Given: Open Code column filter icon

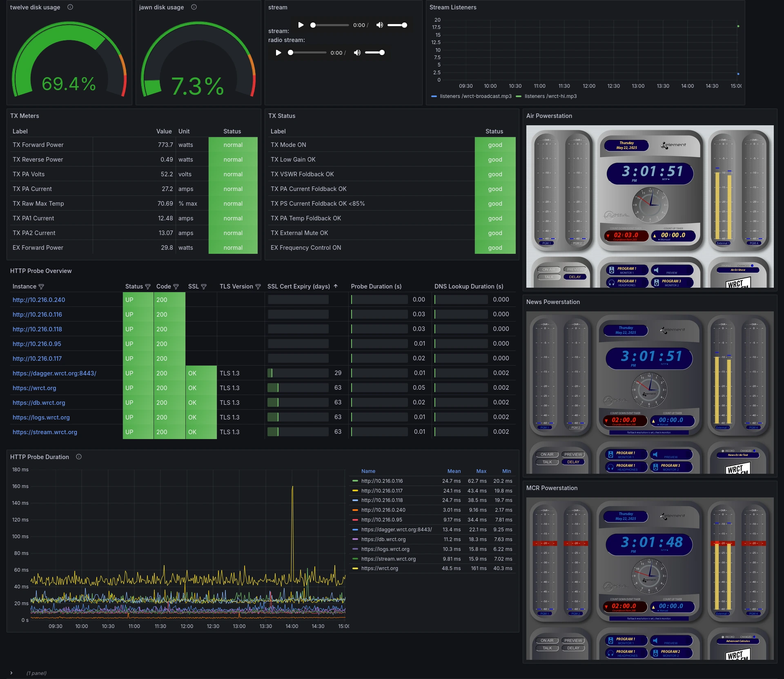Looking at the screenshot, I should pos(176,286).
